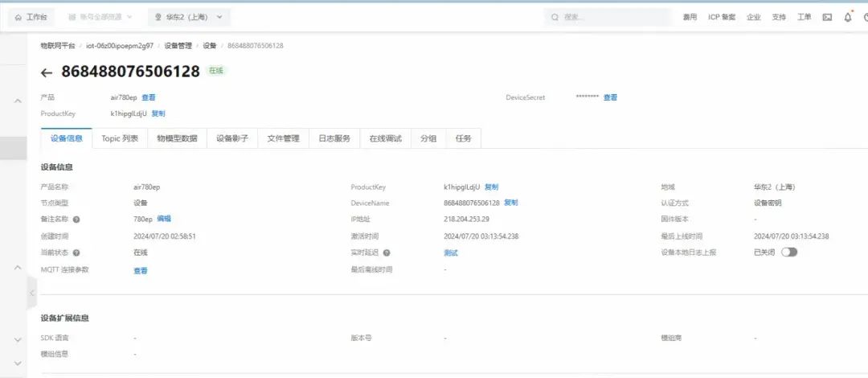Click 查看 for MQTT 连接参数
Viewport: 868px width, 378px height.
(x=141, y=271)
